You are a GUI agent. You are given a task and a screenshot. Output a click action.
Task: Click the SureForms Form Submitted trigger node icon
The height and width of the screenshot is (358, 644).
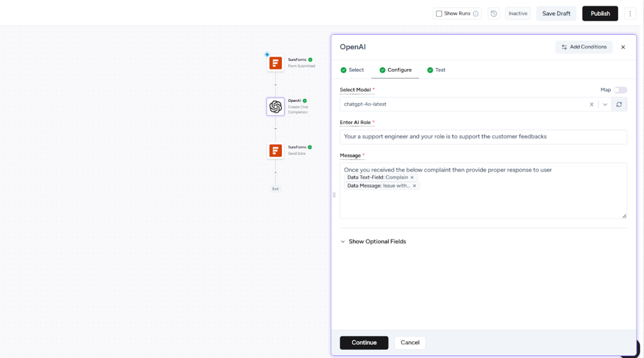pos(275,63)
